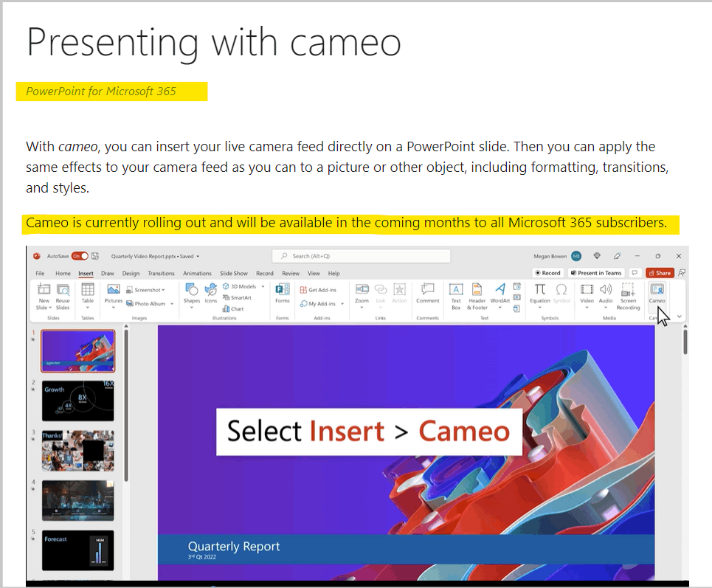Switch to the Animations ribbon tab
Screen dimensions: 712x588
tap(197, 273)
